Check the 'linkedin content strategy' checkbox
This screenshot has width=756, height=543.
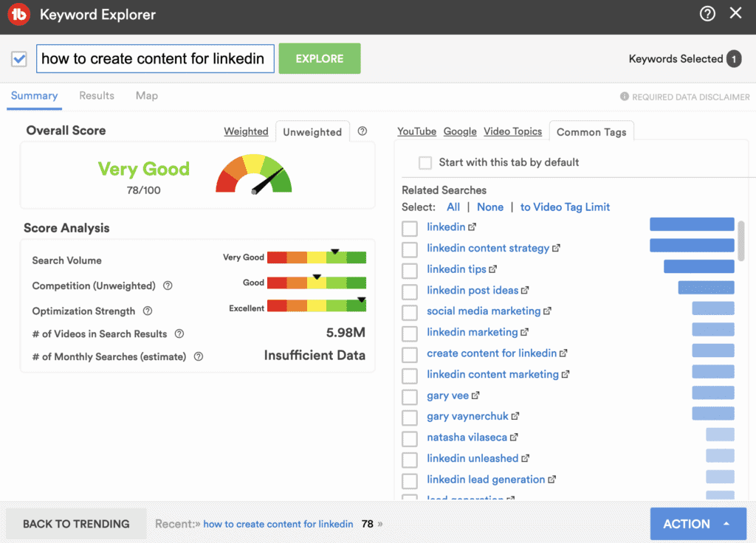(410, 249)
